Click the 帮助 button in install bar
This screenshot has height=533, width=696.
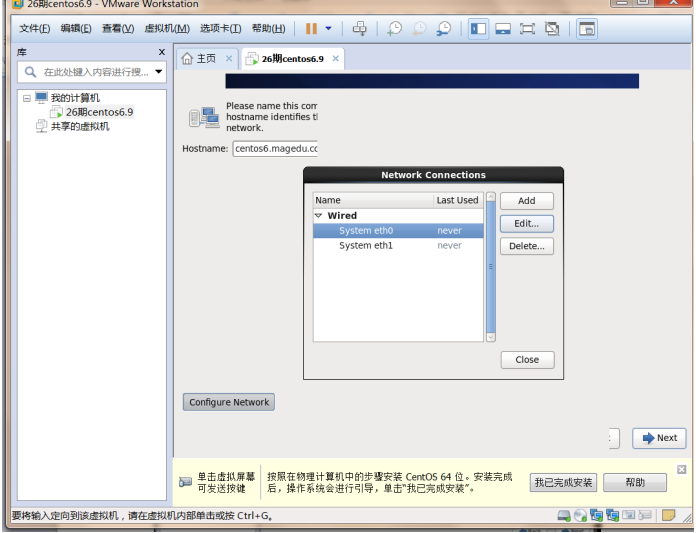[635, 482]
